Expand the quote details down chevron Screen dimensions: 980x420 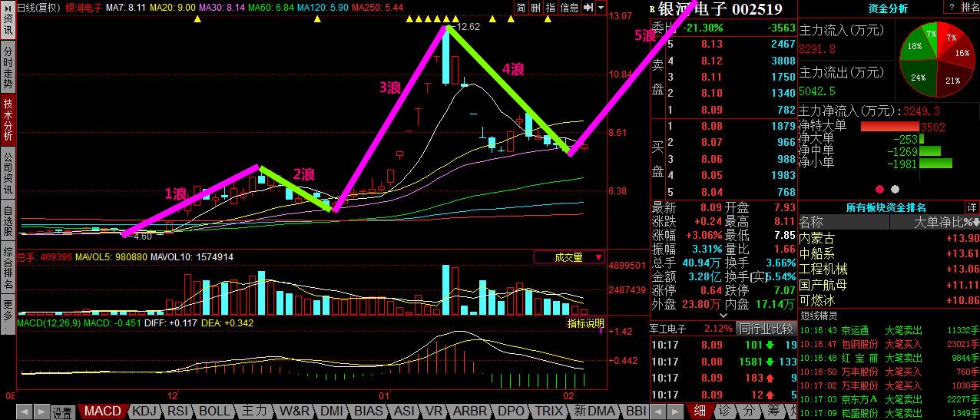tap(723, 315)
